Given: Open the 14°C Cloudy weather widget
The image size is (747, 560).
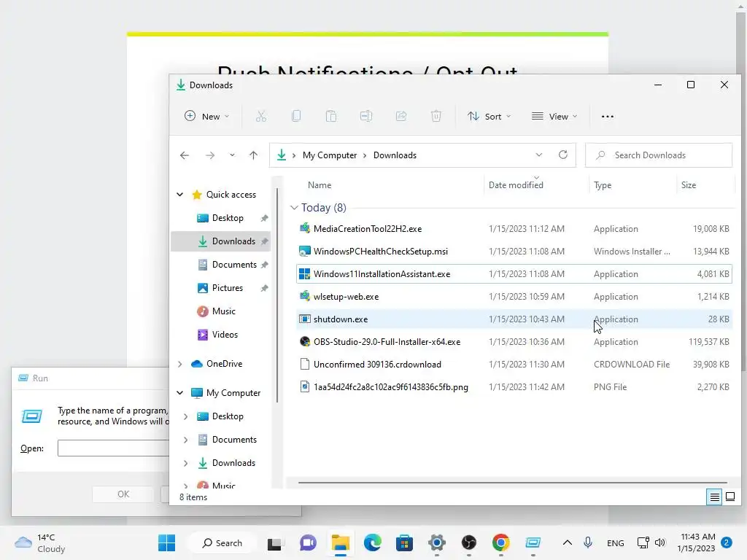Looking at the screenshot, I should point(40,542).
